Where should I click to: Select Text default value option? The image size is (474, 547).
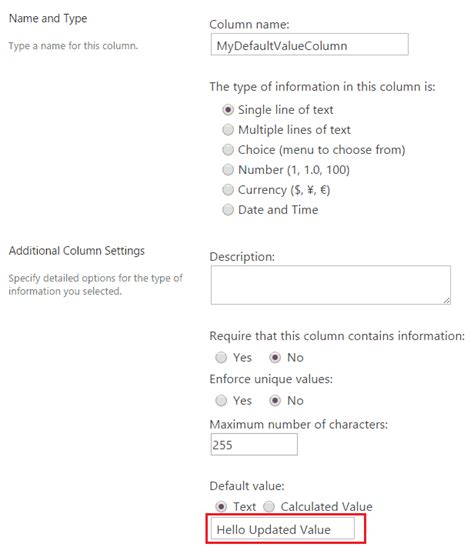[221, 507]
